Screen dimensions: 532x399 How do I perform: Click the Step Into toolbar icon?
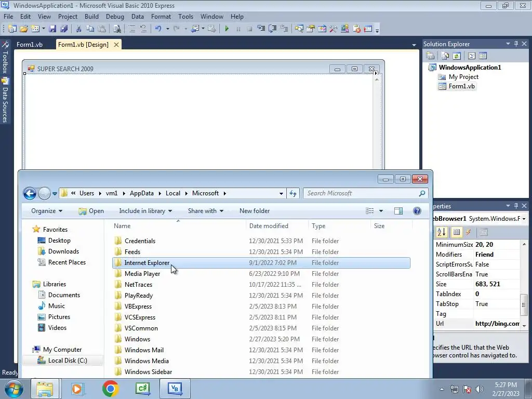point(261,29)
